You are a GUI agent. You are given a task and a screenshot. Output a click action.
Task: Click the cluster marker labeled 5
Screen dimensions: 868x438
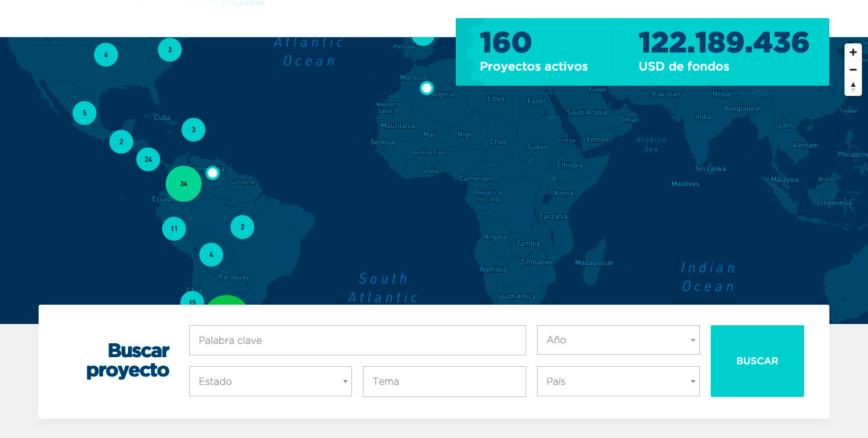pyautogui.click(x=84, y=113)
